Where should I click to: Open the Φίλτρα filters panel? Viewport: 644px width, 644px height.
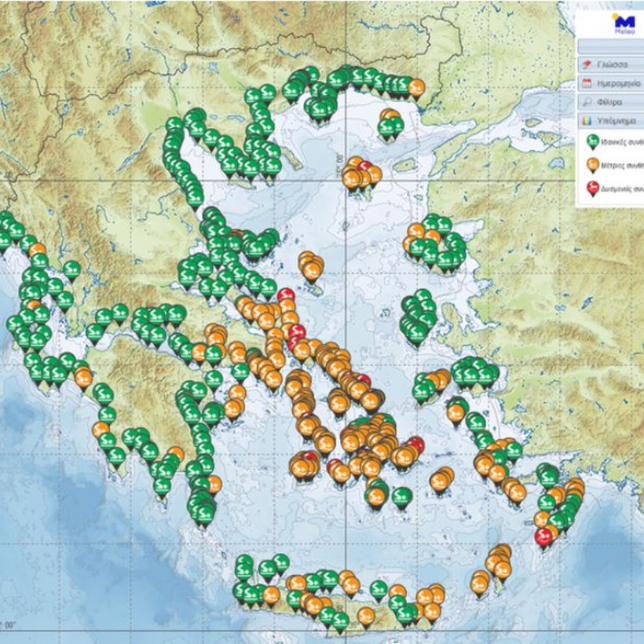tap(611, 102)
